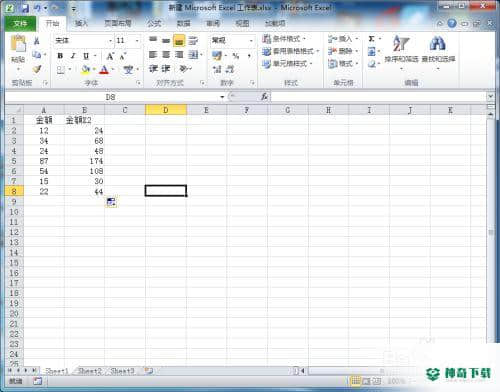
Task: Open the 插入 ribbon tab
Action: (x=81, y=23)
